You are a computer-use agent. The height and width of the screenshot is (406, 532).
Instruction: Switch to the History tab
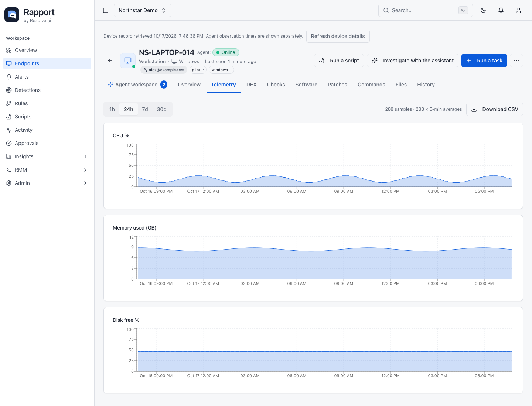click(x=426, y=85)
